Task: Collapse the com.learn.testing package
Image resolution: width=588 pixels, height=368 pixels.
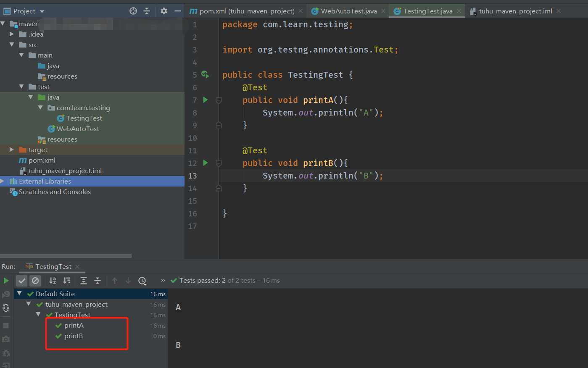Action: pyautogui.click(x=40, y=108)
